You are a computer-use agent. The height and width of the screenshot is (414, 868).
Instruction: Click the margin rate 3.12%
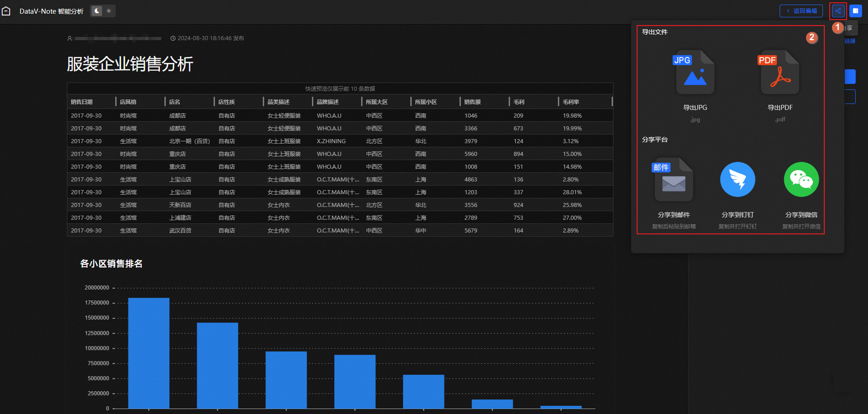(571, 141)
